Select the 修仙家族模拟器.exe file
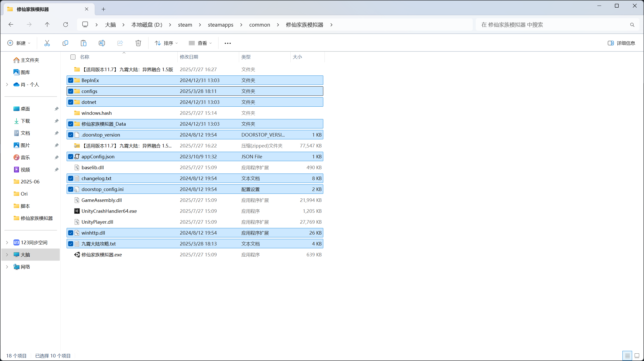Viewport: 644px width, 361px height. [195, 255]
